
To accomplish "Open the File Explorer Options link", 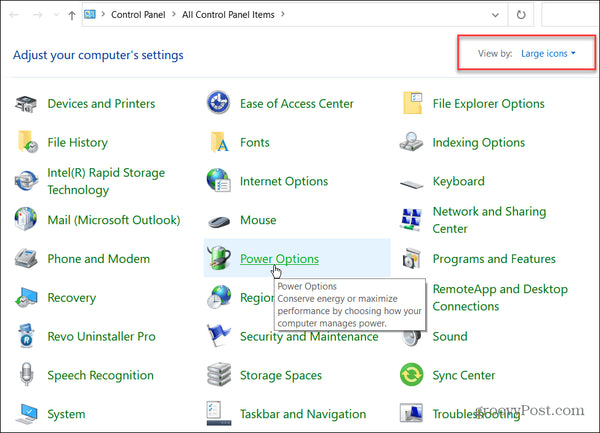I will [x=489, y=104].
